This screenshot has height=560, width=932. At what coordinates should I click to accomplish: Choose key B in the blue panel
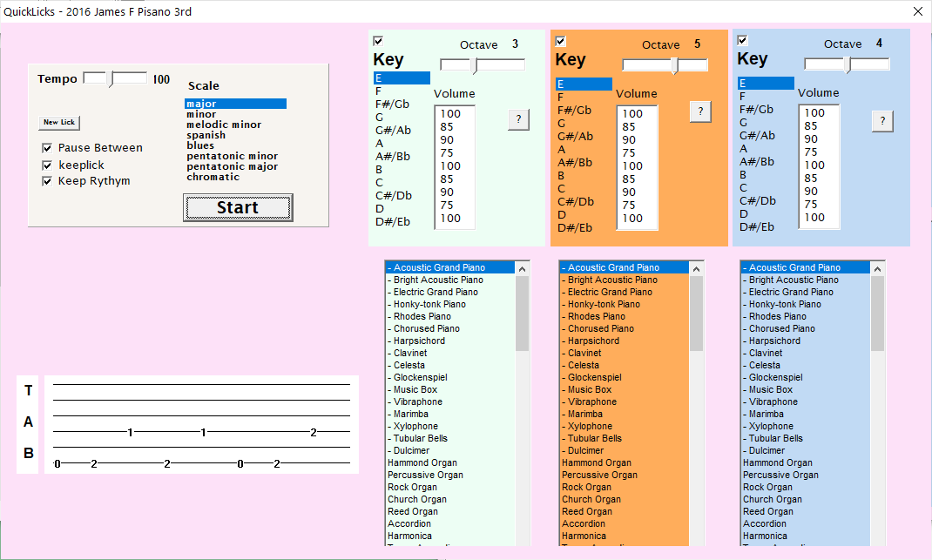pyautogui.click(x=766, y=175)
